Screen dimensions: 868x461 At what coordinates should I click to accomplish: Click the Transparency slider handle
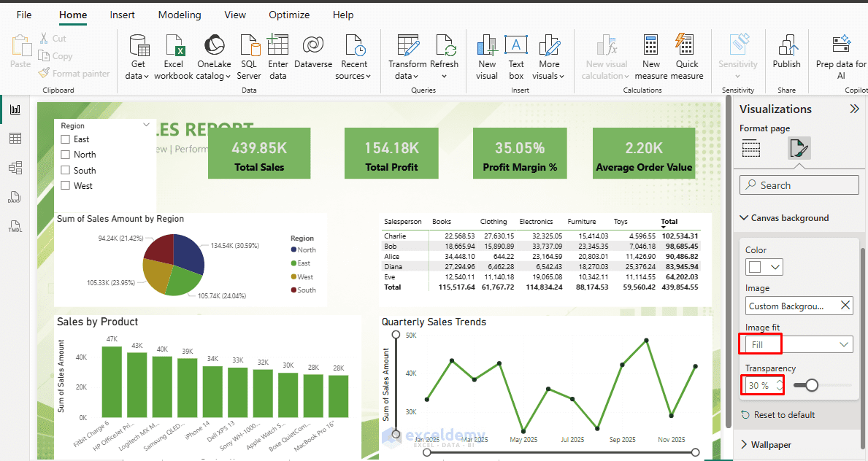[x=812, y=384]
